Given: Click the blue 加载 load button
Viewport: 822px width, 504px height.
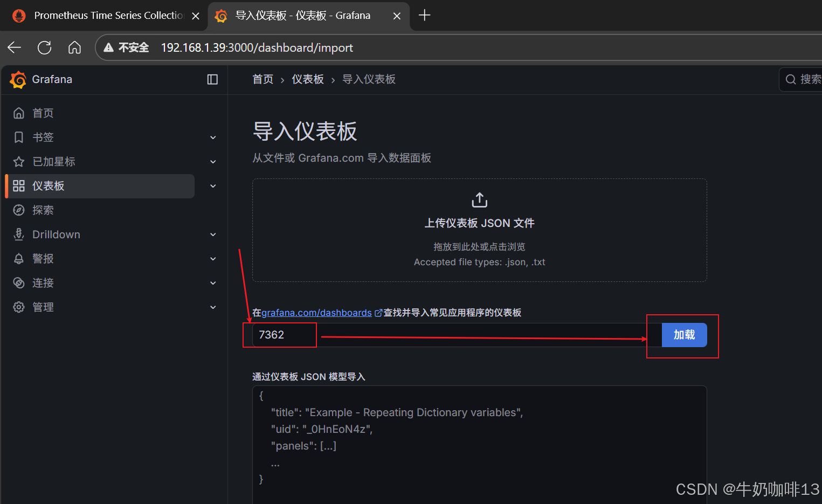Looking at the screenshot, I should pos(684,335).
